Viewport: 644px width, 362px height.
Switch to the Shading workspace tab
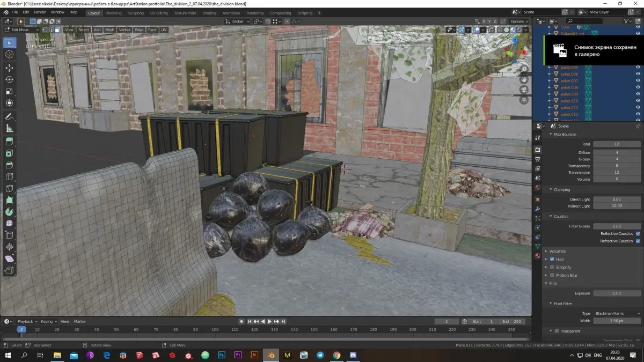pyautogui.click(x=209, y=13)
